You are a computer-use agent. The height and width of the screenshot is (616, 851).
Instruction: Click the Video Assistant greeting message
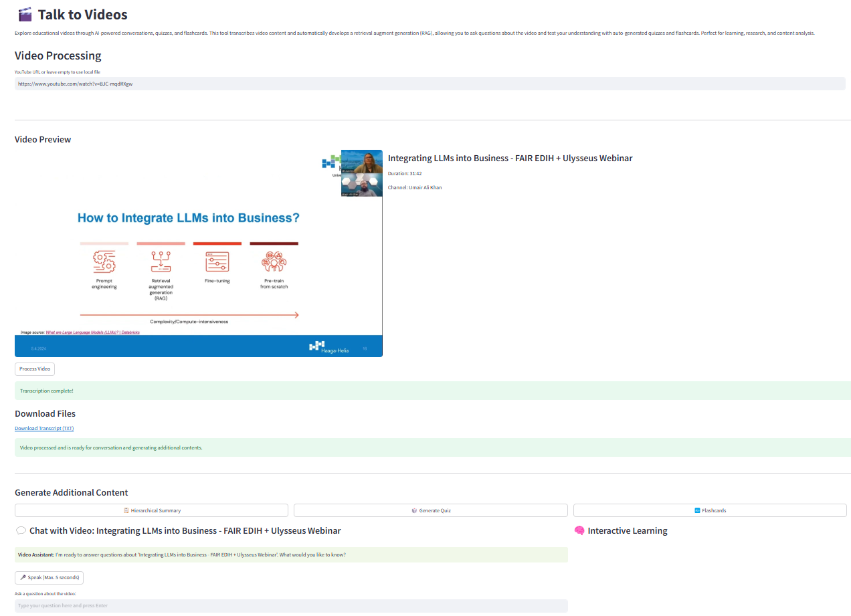[291, 554]
